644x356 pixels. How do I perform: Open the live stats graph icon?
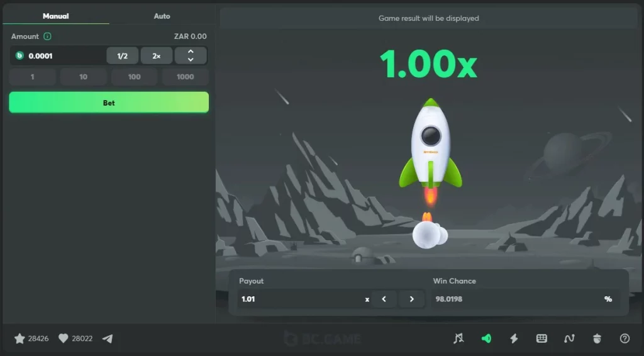pyautogui.click(x=569, y=338)
